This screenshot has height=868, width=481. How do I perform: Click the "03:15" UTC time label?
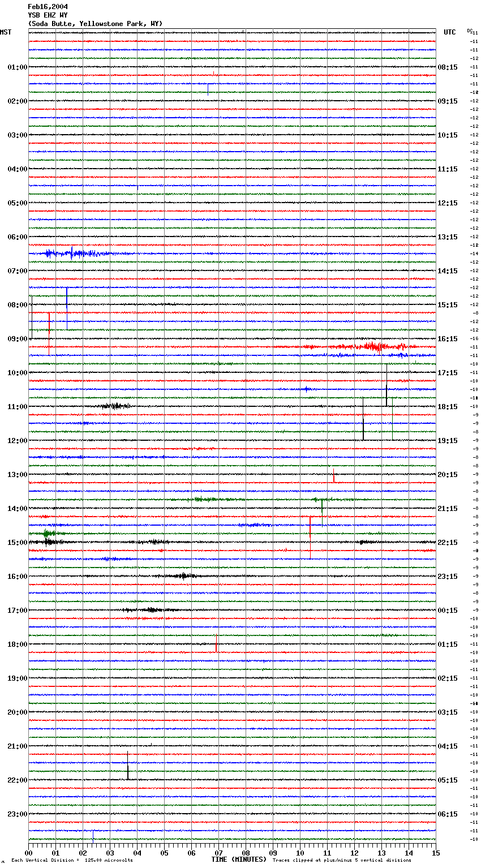448,712
